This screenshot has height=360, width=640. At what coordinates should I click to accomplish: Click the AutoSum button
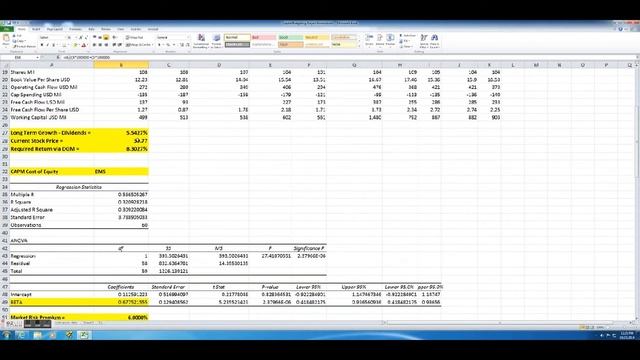pos(407,36)
